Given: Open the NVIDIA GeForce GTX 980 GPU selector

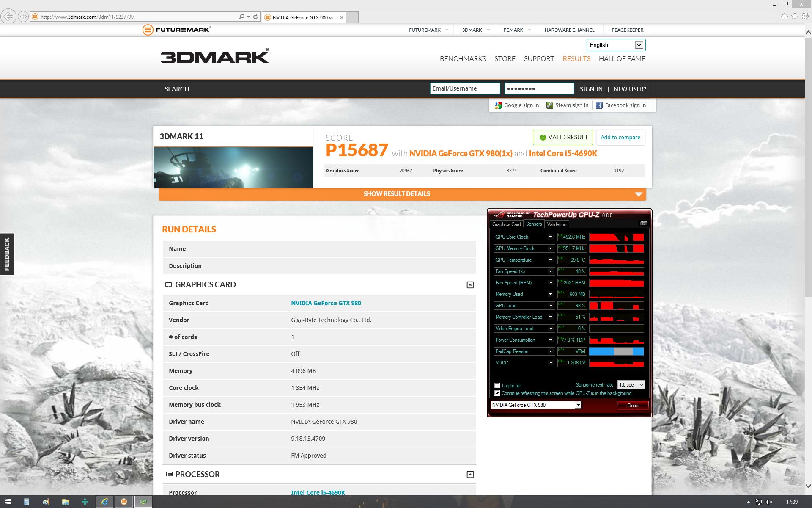Looking at the screenshot, I should pyautogui.click(x=536, y=405).
